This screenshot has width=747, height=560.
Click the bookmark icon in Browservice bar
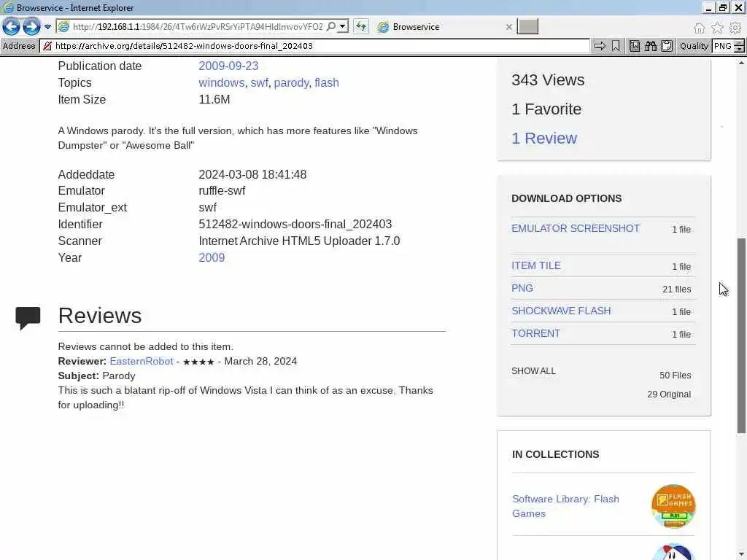(x=616, y=46)
